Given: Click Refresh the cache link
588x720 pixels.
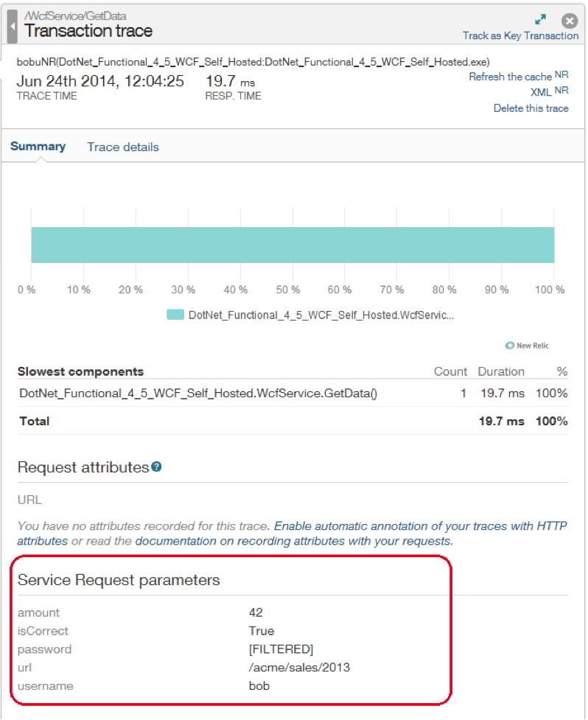Looking at the screenshot, I should tap(511, 77).
